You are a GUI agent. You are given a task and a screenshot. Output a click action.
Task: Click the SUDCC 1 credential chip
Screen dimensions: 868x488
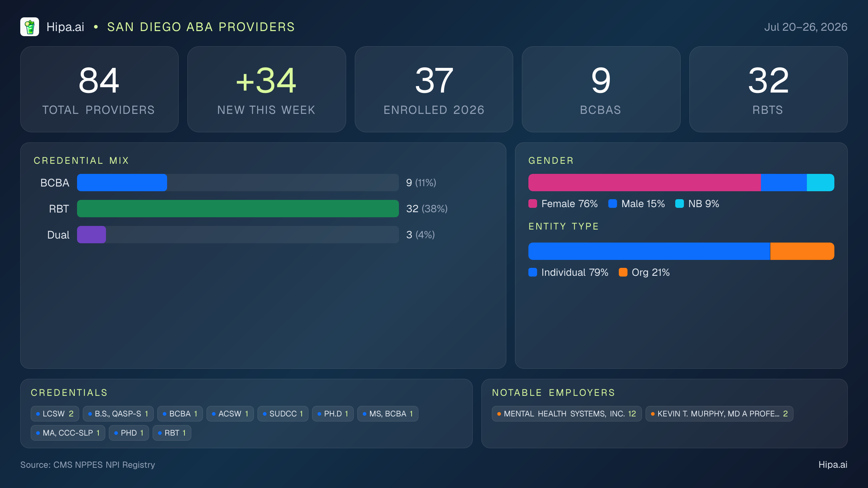(283, 414)
